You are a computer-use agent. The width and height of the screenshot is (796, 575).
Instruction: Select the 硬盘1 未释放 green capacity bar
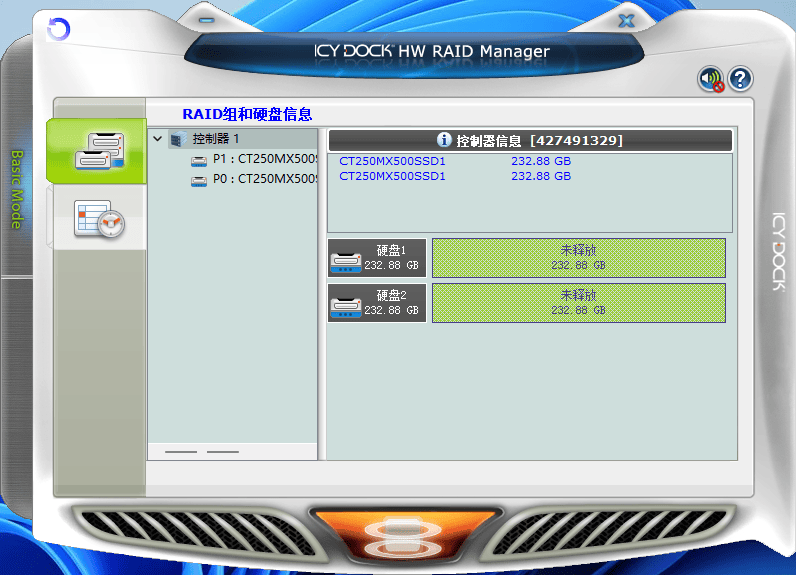[578, 258]
